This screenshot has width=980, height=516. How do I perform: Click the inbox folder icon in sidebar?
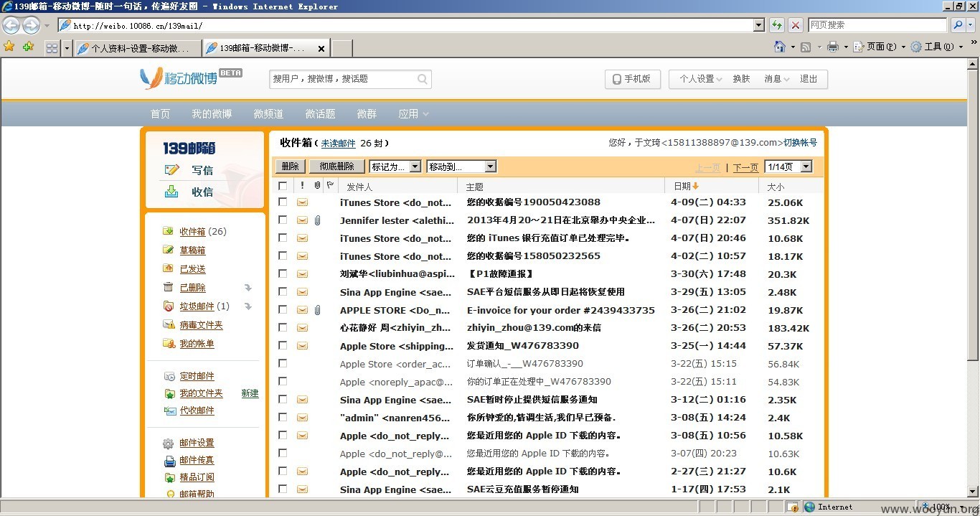[x=168, y=231]
